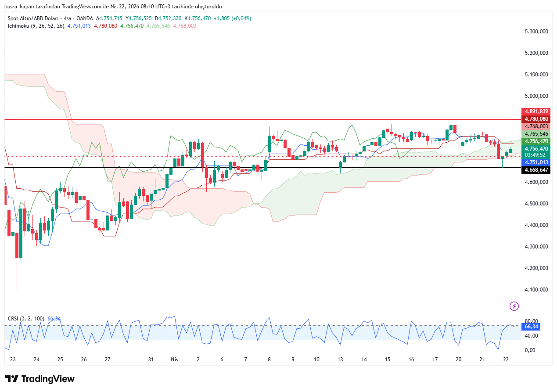Click the change value +1,805 (+0,04%)
557x392 pixels.
coord(233,18)
